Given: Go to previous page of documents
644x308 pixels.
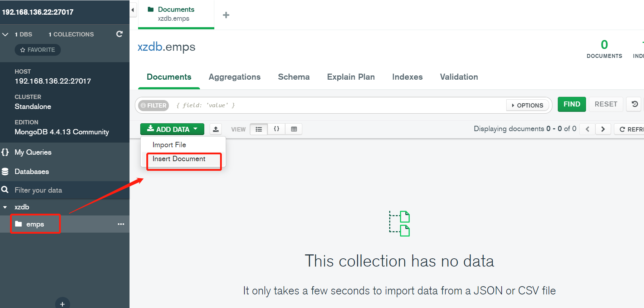Looking at the screenshot, I should (x=587, y=129).
